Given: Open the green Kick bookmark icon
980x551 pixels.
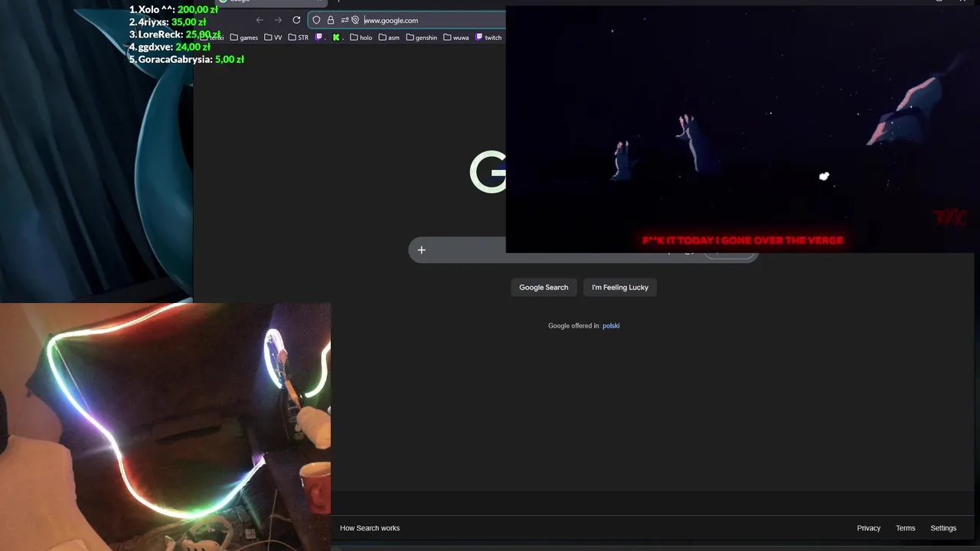Looking at the screenshot, I should pyautogui.click(x=336, y=37).
